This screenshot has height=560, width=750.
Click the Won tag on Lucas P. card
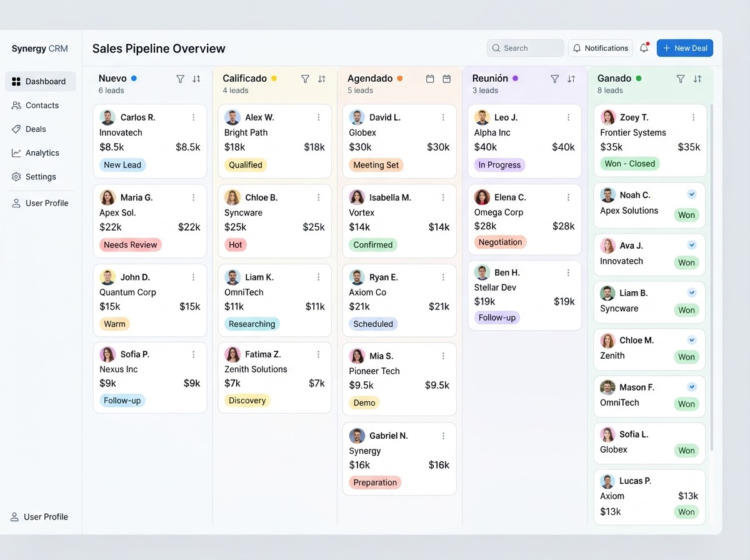pyautogui.click(x=686, y=512)
